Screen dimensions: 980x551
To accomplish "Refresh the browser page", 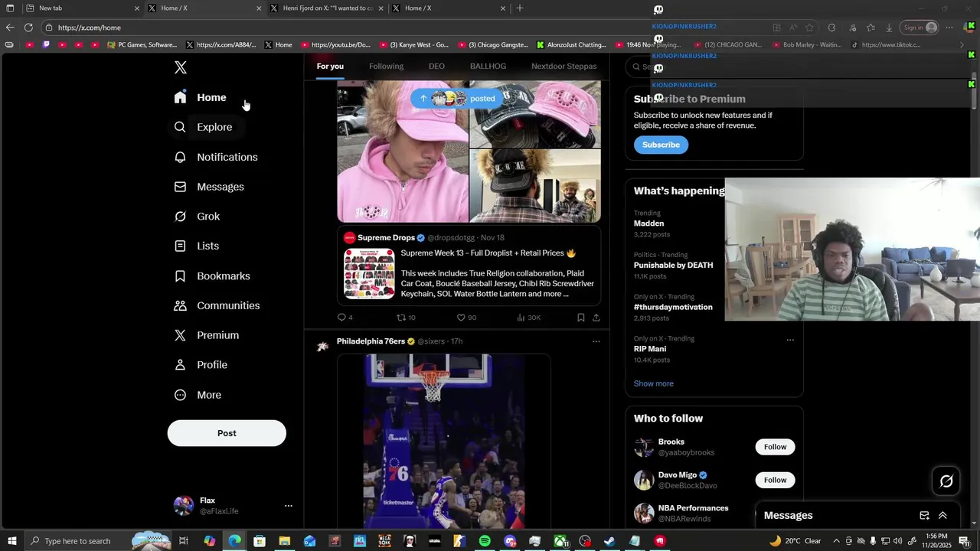I will click(28, 28).
